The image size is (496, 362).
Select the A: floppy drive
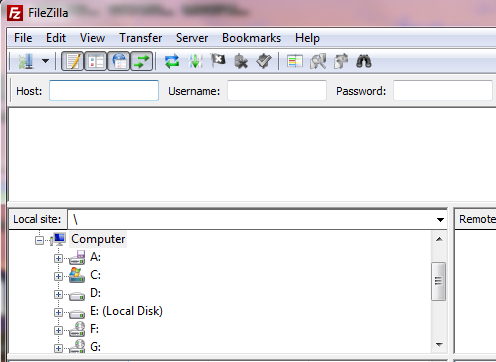95,257
